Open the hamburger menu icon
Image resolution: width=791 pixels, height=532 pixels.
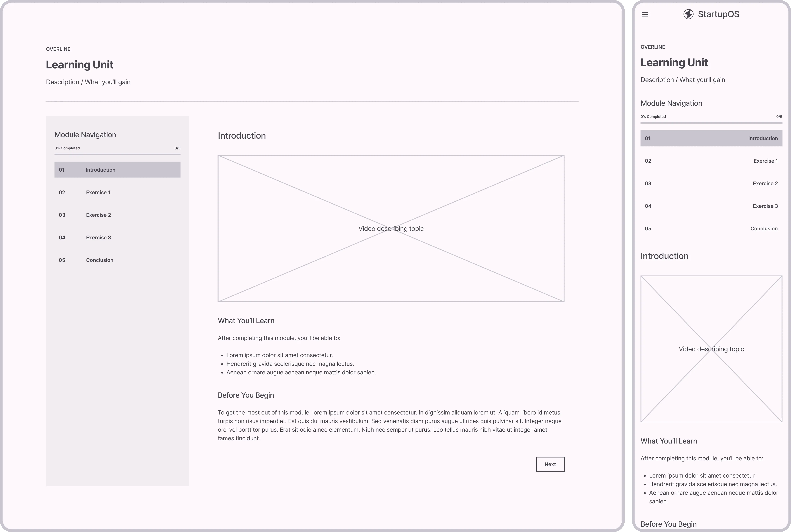(645, 14)
